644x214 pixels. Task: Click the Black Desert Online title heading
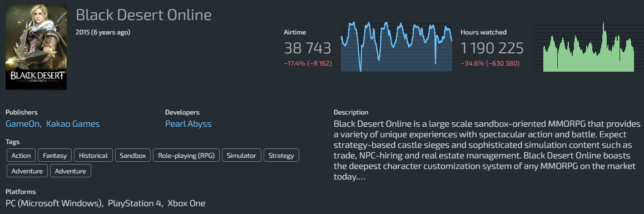pyautogui.click(x=143, y=15)
